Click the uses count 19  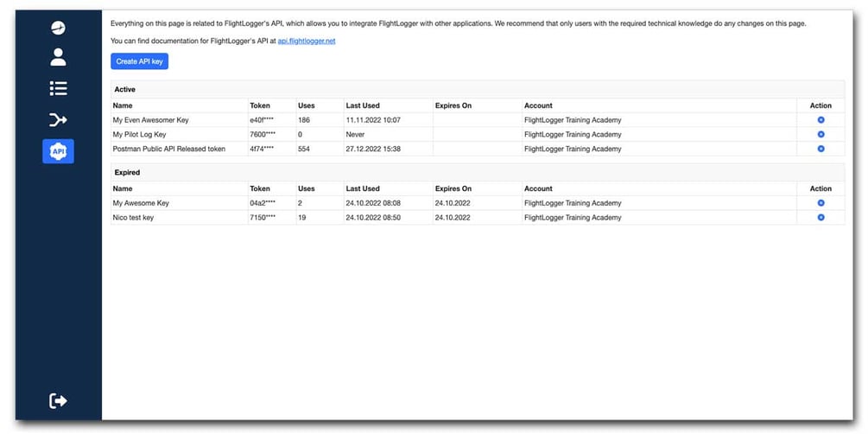point(302,218)
